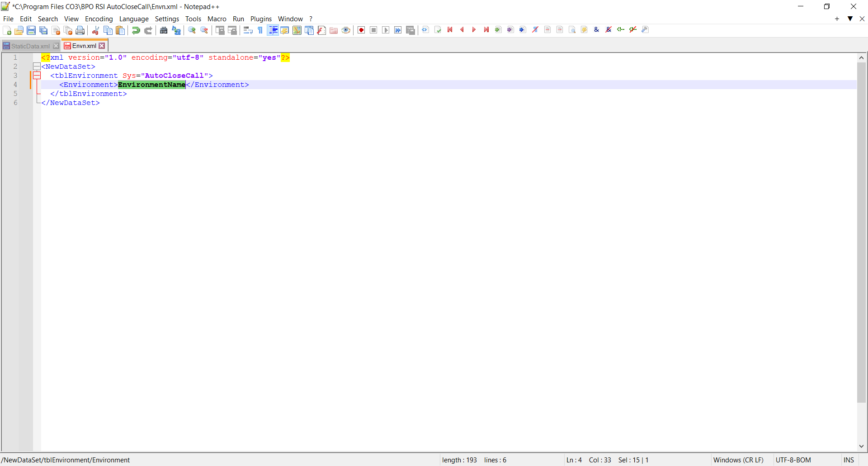The image size is (868, 466).
Task: Collapse the NewDataSet fold marker
Action: pos(37,67)
